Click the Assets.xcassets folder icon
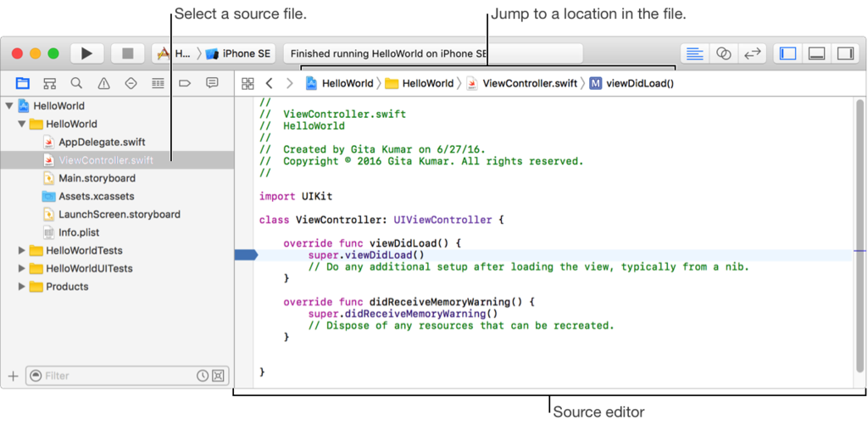 click(x=49, y=196)
